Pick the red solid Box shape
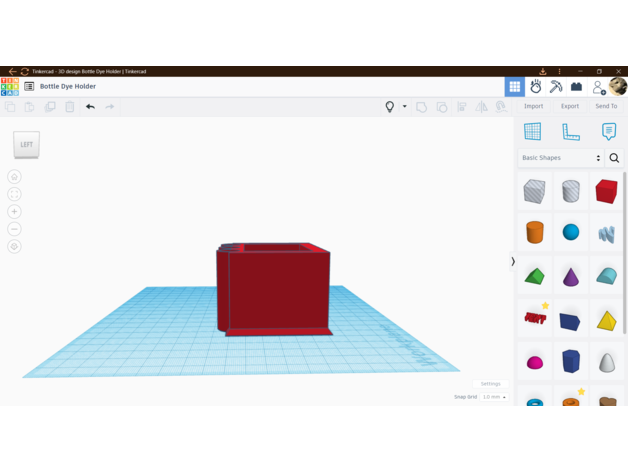The width and height of the screenshot is (628, 472). tap(606, 191)
